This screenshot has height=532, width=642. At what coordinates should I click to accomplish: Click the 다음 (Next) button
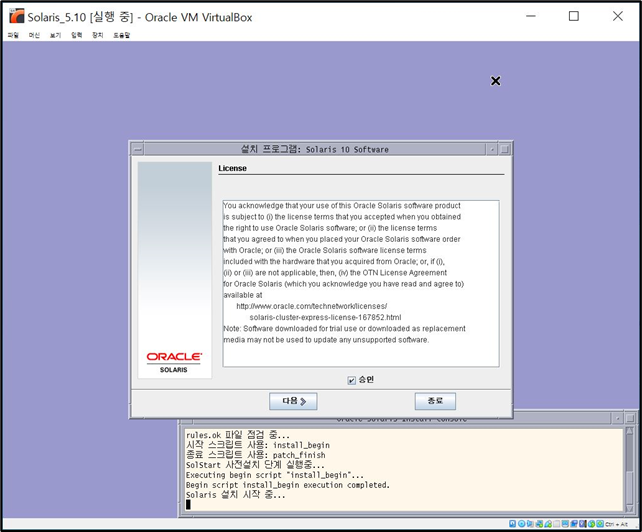pos(293,401)
